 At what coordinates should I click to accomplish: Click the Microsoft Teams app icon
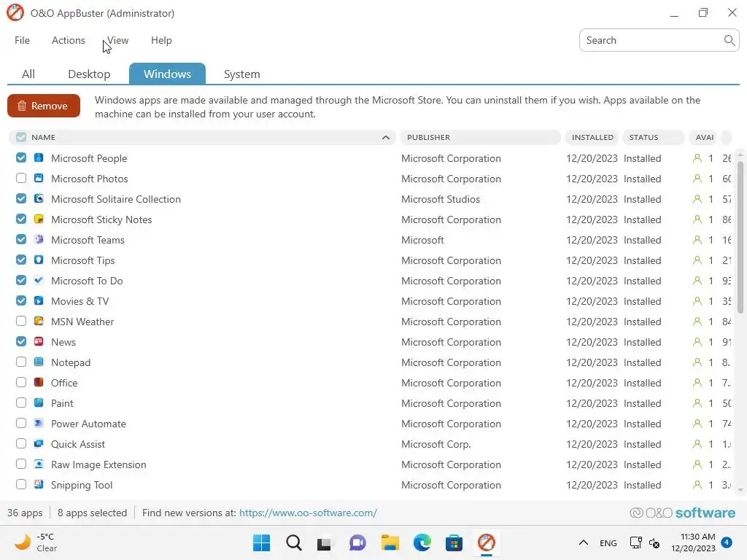click(39, 239)
